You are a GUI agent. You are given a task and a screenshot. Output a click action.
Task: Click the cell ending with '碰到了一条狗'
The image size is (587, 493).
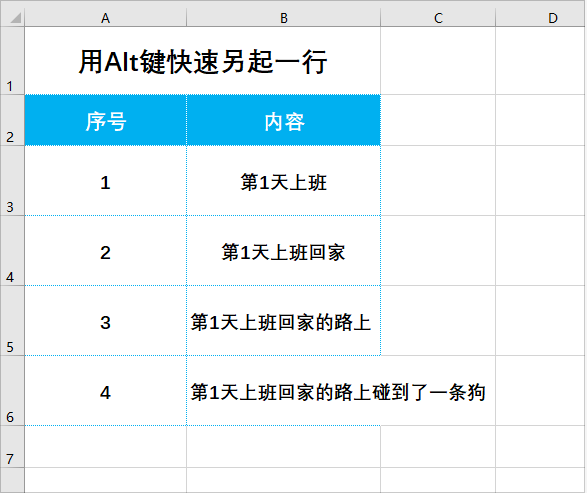(283, 390)
